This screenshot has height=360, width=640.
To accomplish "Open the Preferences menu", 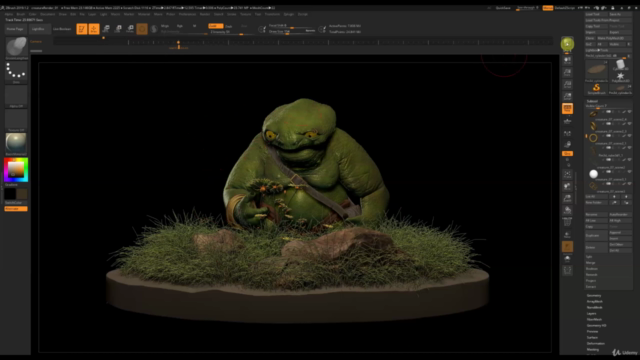I will click(187, 14).
